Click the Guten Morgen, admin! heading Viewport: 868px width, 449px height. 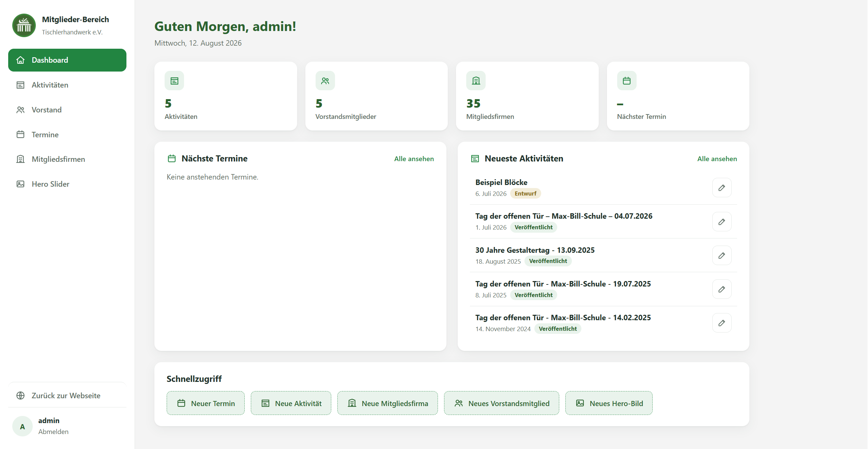[225, 27]
